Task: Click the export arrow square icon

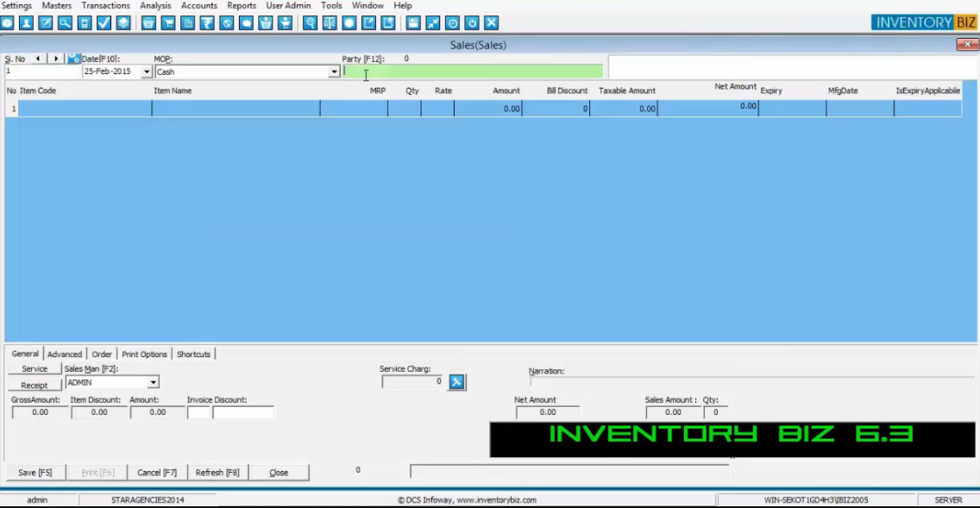Action: tap(368, 23)
